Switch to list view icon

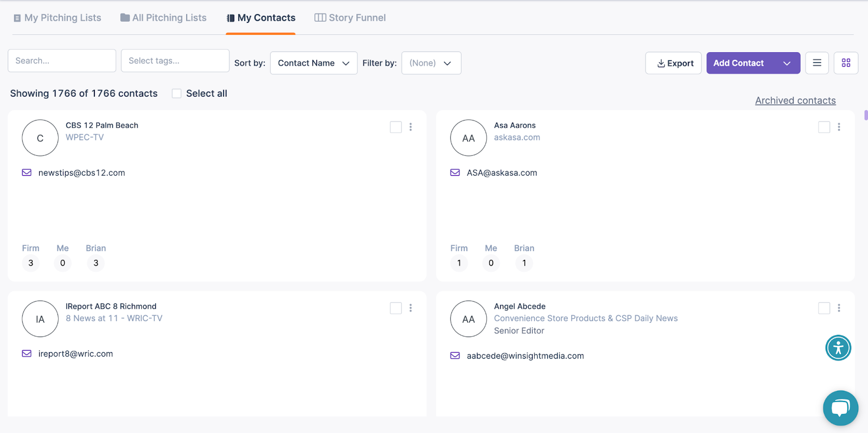(x=817, y=63)
